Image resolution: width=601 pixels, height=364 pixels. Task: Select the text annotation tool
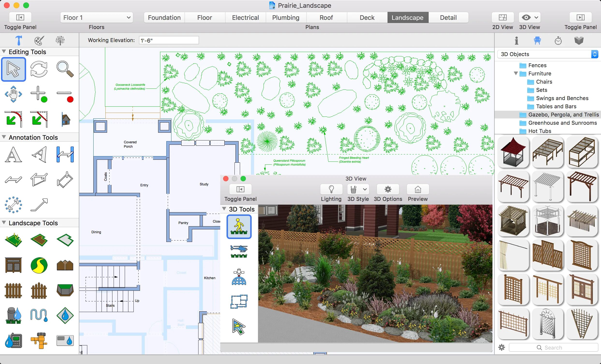point(13,155)
